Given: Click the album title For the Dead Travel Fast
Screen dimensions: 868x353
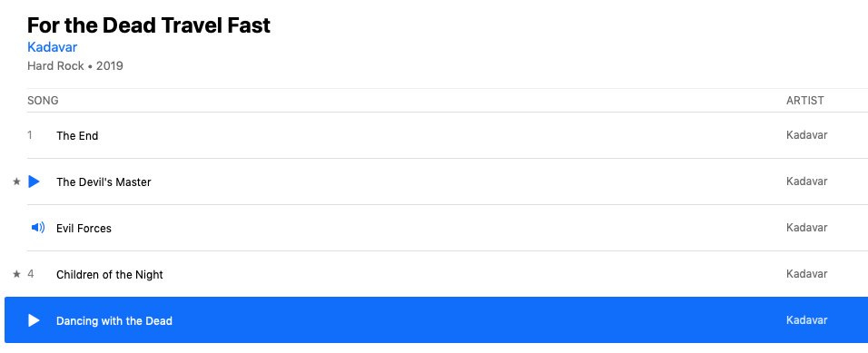Looking at the screenshot, I should [149, 25].
